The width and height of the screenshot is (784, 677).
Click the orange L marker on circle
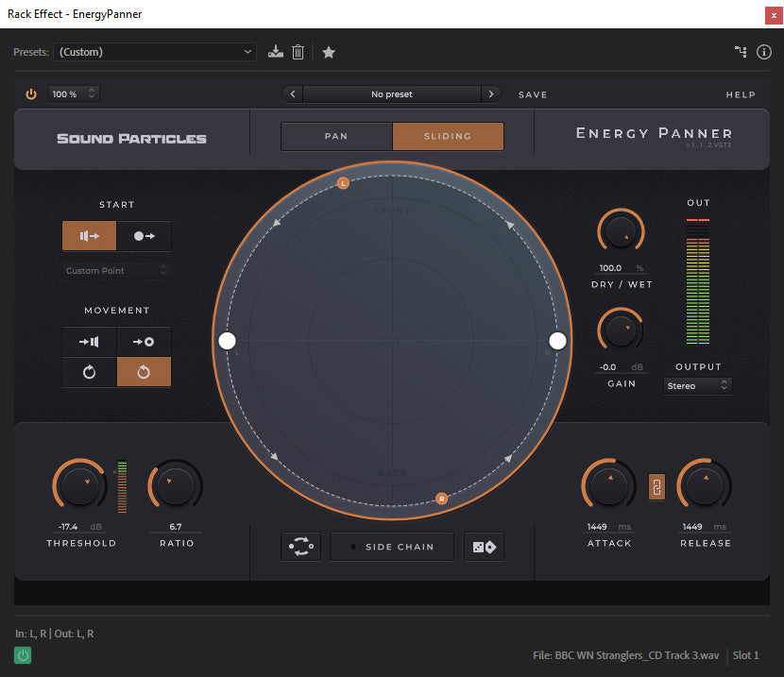pos(343,183)
